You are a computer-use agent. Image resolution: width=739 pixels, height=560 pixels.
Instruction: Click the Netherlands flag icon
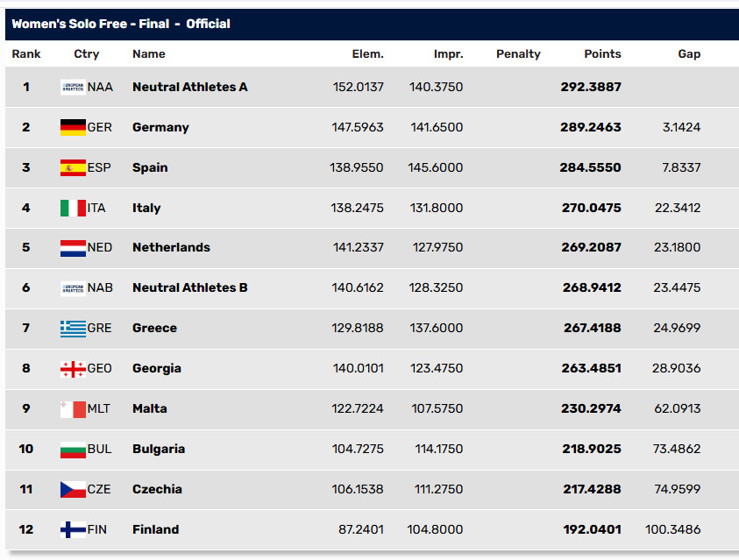73,248
